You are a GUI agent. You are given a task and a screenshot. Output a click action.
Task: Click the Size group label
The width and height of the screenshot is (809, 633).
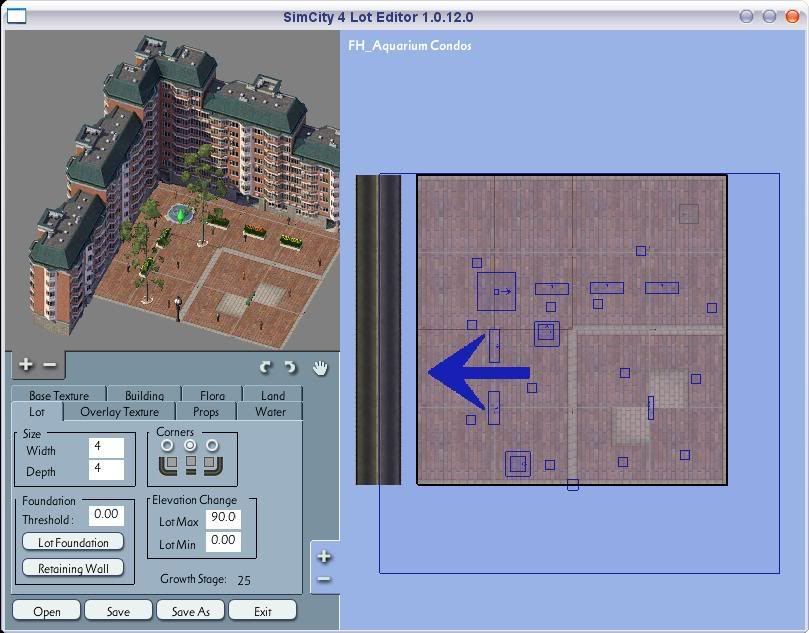[x=31, y=433]
